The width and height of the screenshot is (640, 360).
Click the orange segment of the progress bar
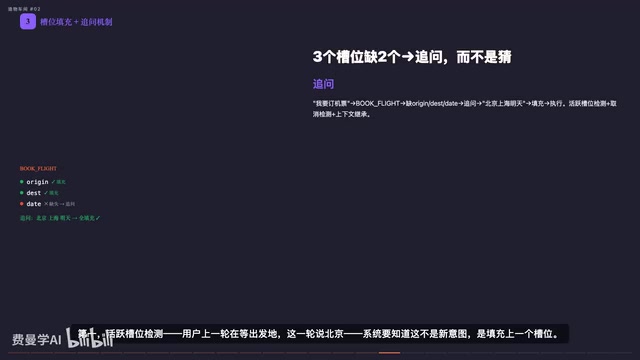(389, 353)
